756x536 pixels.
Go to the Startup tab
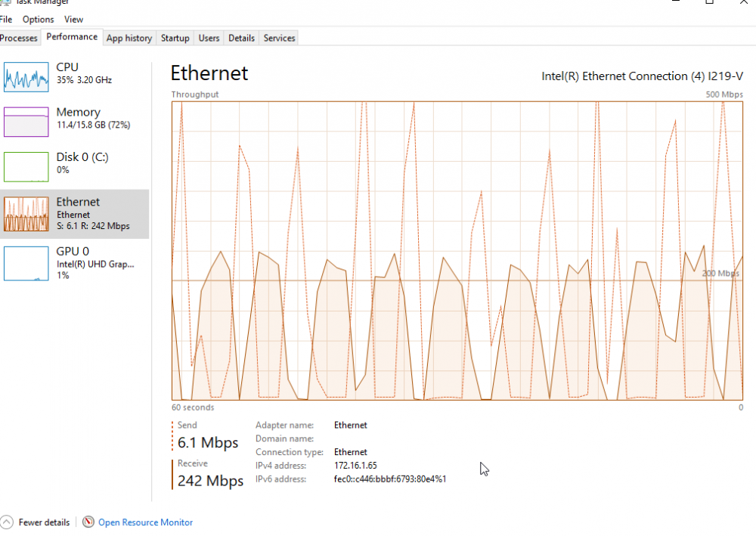pyautogui.click(x=175, y=38)
